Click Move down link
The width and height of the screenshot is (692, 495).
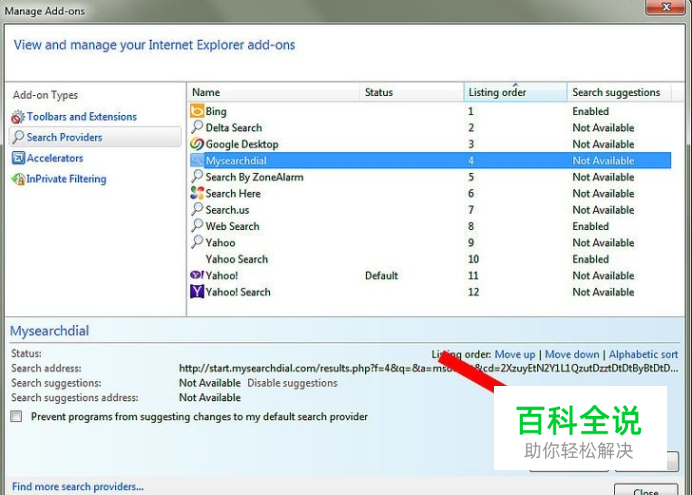tap(572, 354)
